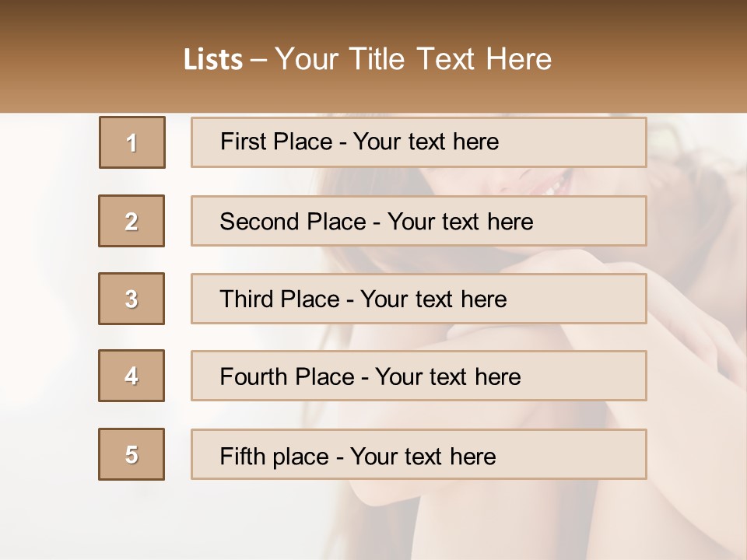Pick the number 4 box
The height and width of the screenshot is (560, 747).
point(132,376)
